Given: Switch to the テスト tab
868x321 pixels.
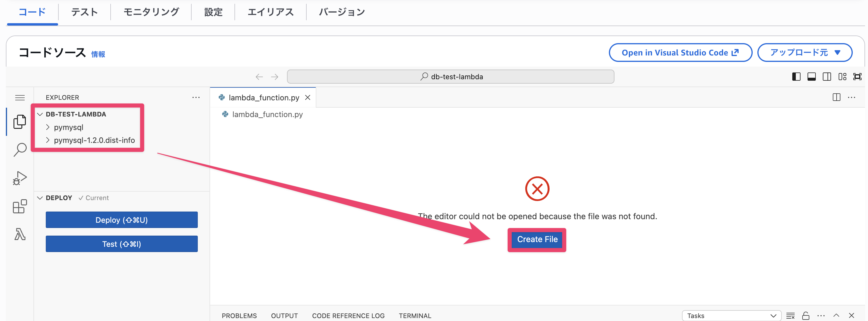Looking at the screenshot, I should [x=84, y=12].
